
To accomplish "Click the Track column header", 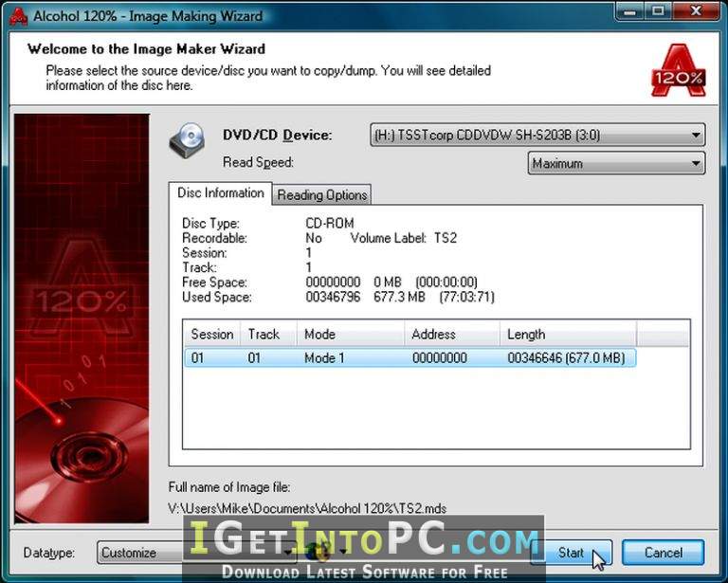I will 264,335.
